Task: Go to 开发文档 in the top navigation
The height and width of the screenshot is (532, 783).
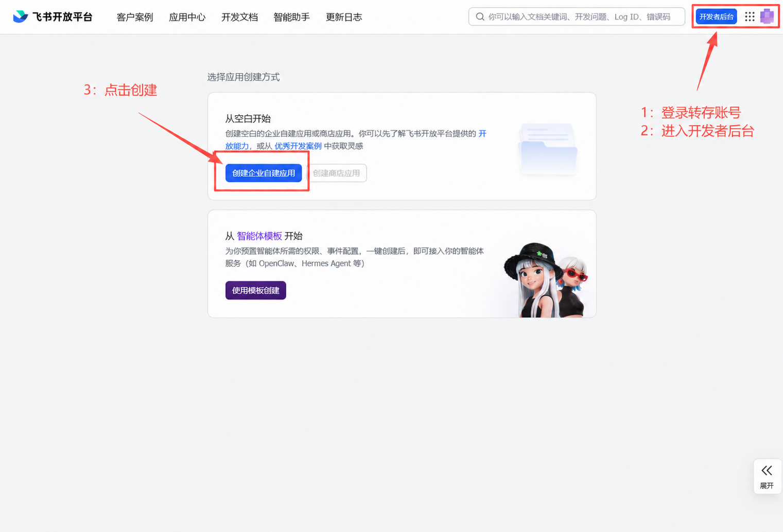Action: click(239, 17)
